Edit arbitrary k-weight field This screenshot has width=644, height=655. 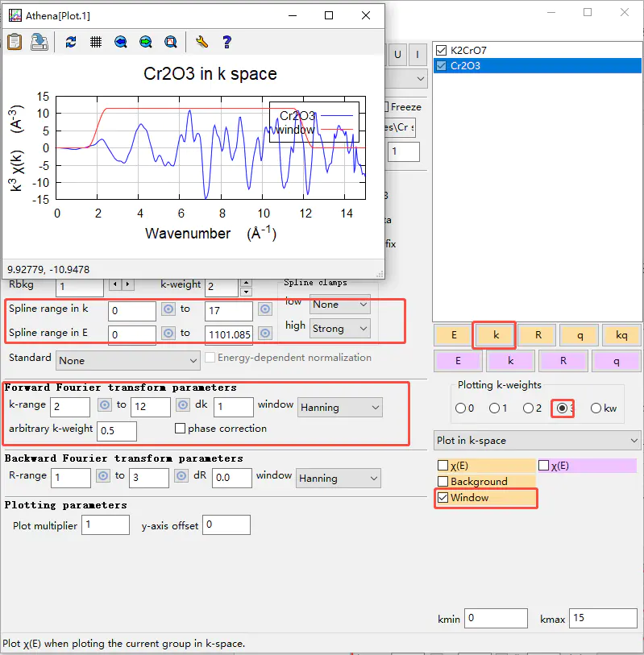(x=117, y=431)
